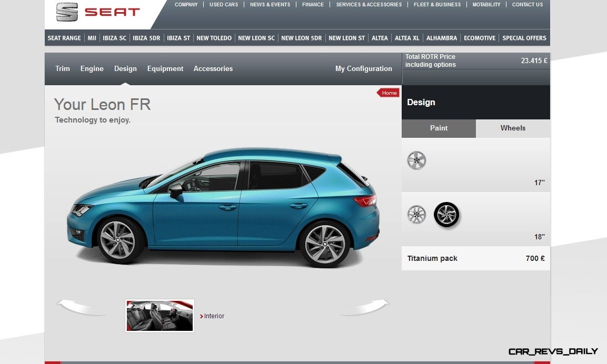Go to the Altea model page
This screenshot has height=364, width=607.
coord(380,38)
